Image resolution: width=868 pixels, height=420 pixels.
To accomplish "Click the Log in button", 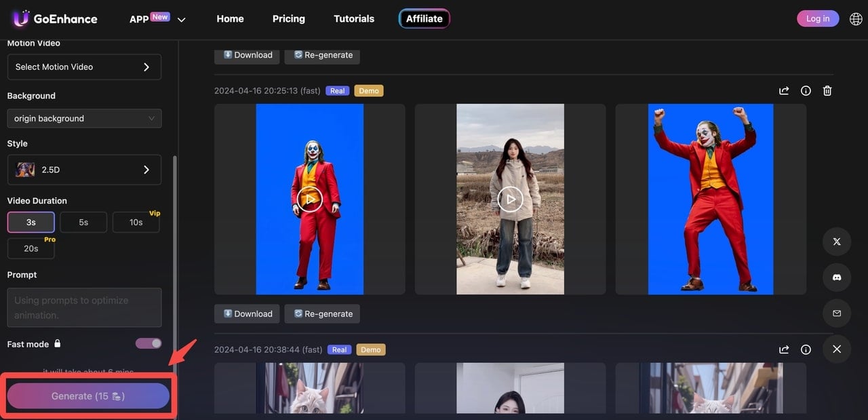I will [x=818, y=18].
